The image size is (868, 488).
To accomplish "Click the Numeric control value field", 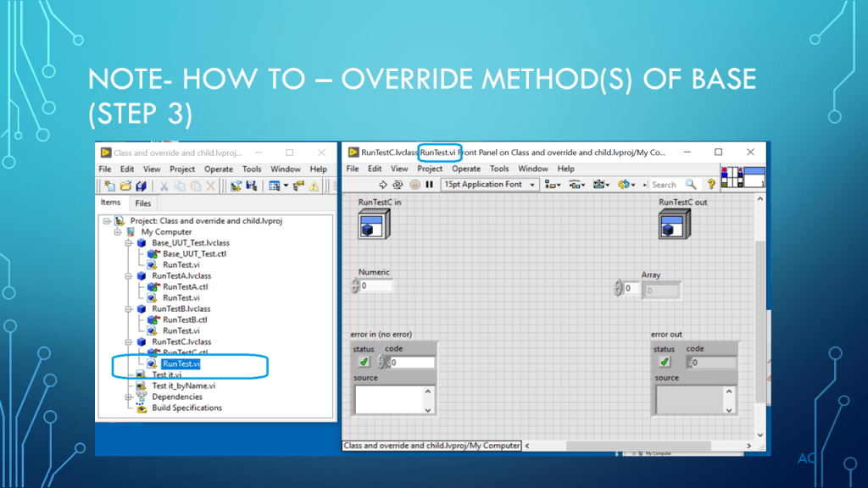I will coord(376,286).
